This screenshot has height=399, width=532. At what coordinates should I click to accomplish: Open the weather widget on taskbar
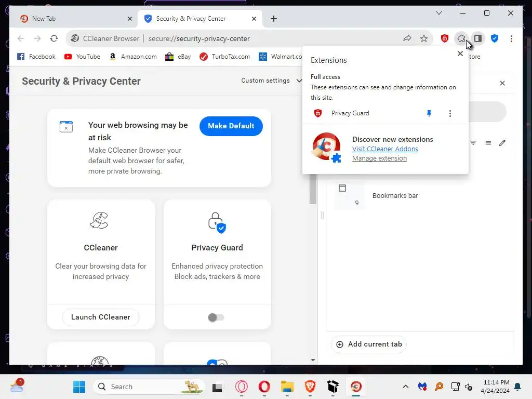point(17,386)
